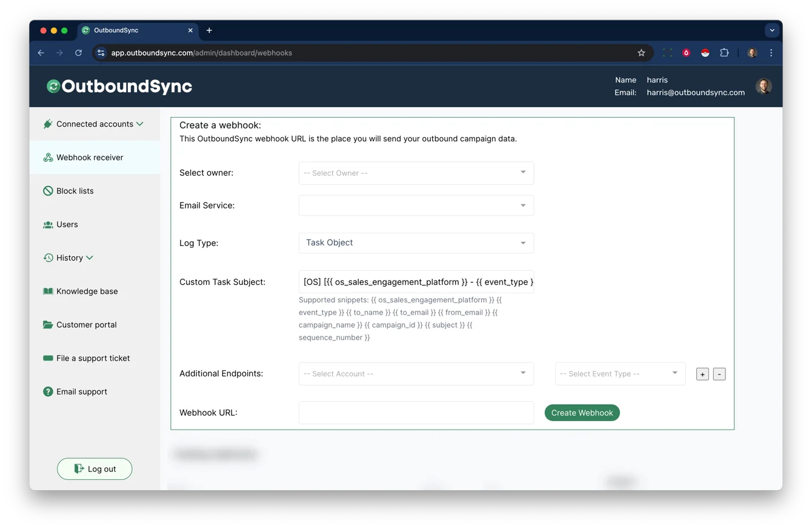Image resolution: width=812 pixels, height=529 pixels.
Task: Click the OutboundSync logo icon
Action: click(53, 86)
